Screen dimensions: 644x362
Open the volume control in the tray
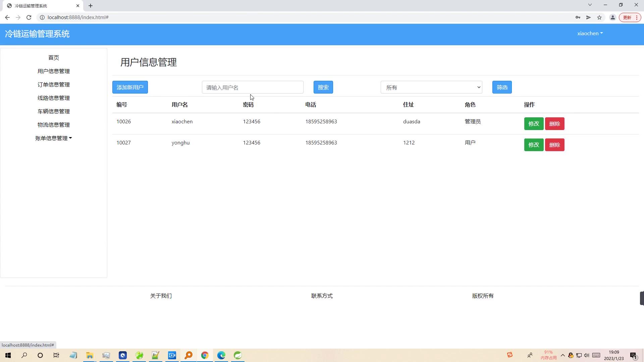click(x=587, y=356)
